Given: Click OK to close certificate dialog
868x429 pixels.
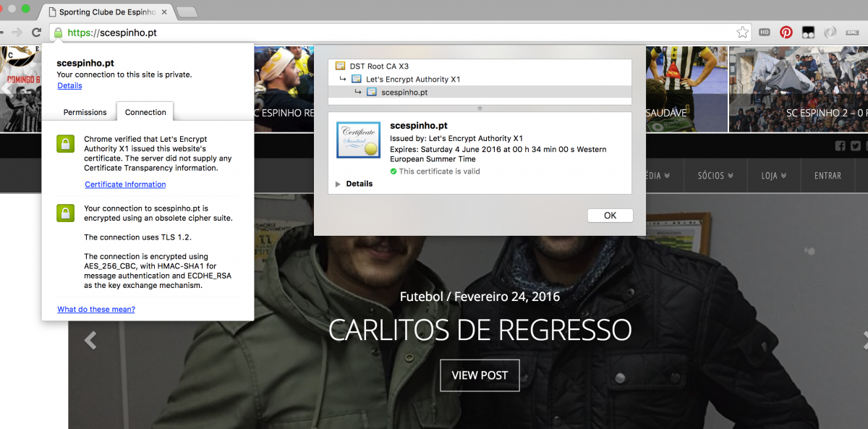Looking at the screenshot, I should click(x=610, y=216).
